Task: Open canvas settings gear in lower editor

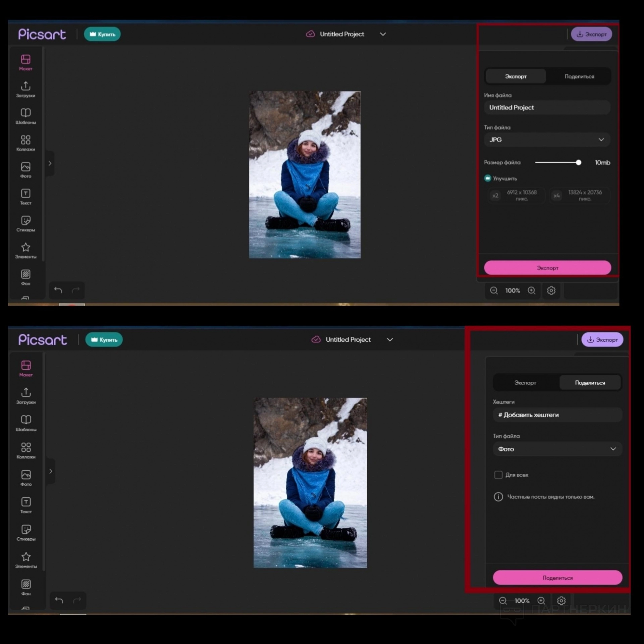Action: 561,601
